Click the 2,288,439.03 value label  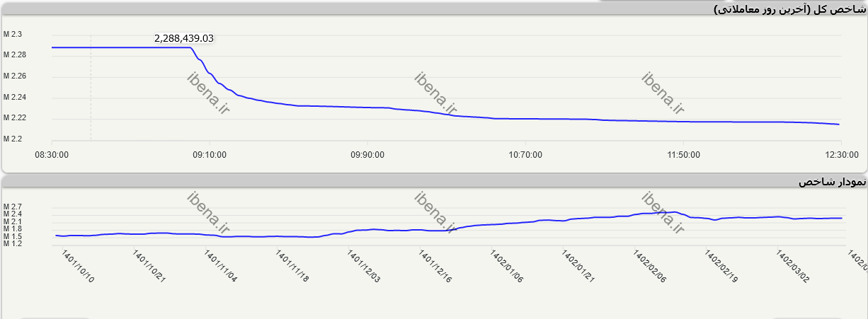pyautogui.click(x=183, y=38)
